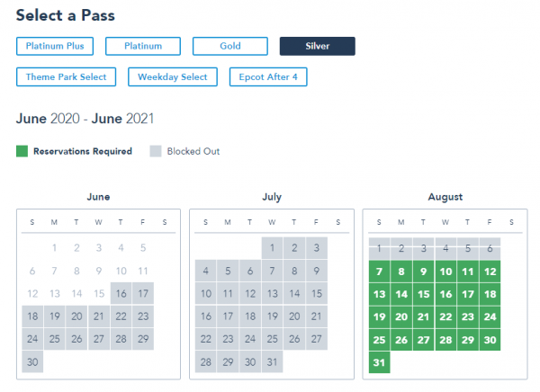Select August 24 green date cell
Viewport: 540px width, 392px height.
489,316
